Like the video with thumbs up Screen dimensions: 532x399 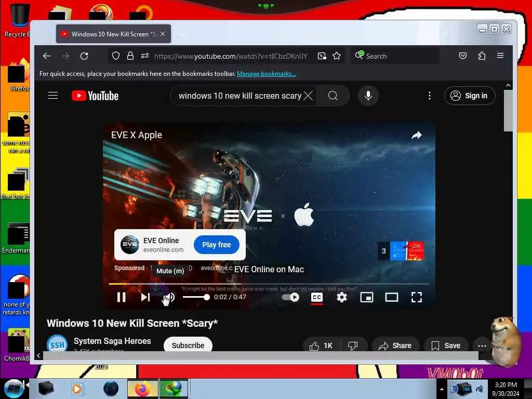(x=321, y=345)
